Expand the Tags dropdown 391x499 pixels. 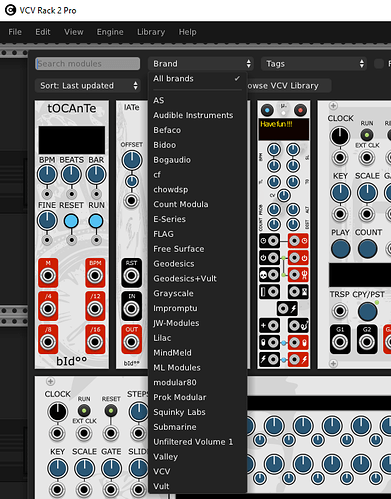(x=314, y=64)
